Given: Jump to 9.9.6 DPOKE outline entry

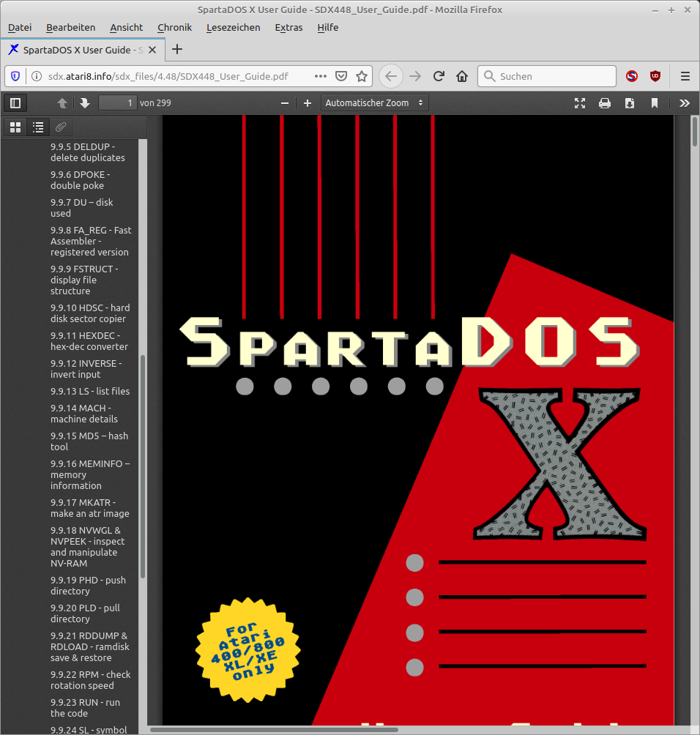Looking at the screenshot, I should [x=80, y=180].
